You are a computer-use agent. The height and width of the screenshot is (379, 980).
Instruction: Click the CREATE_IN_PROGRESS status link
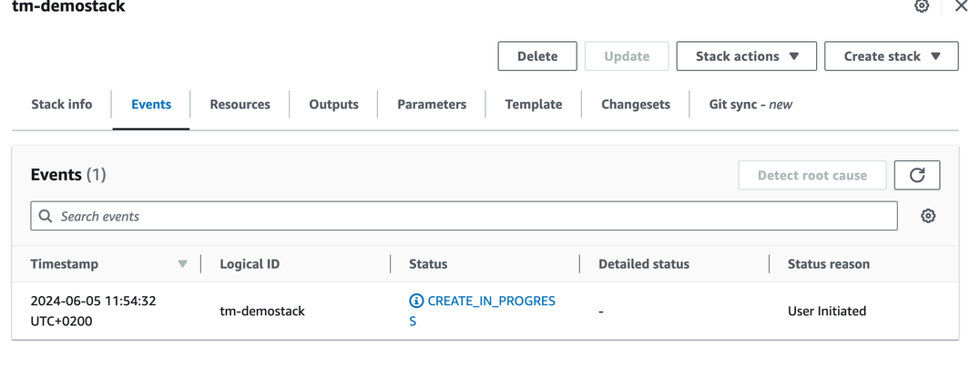click(490, 302)
